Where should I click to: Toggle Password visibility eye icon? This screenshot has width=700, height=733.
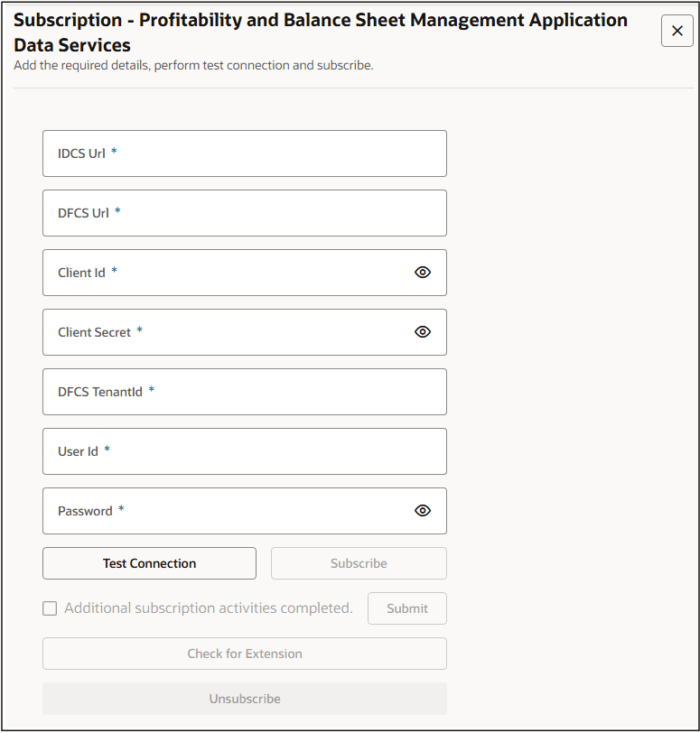pos(423,511)
